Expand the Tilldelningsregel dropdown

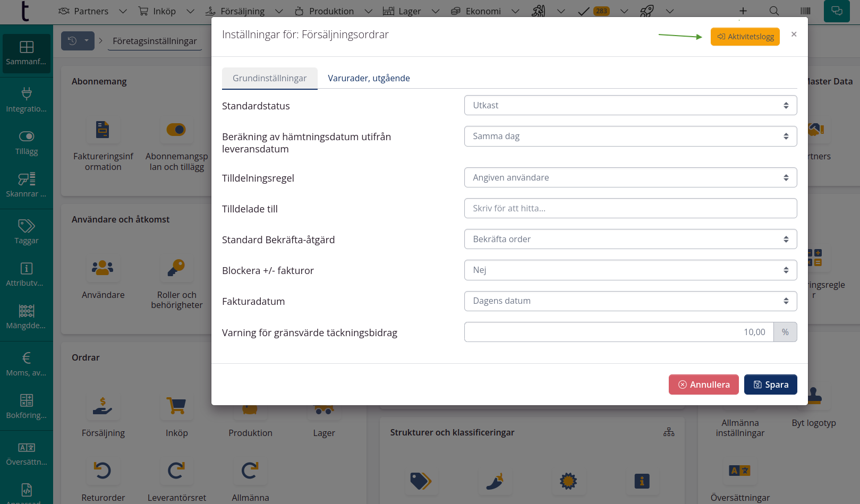coord(630,177)
